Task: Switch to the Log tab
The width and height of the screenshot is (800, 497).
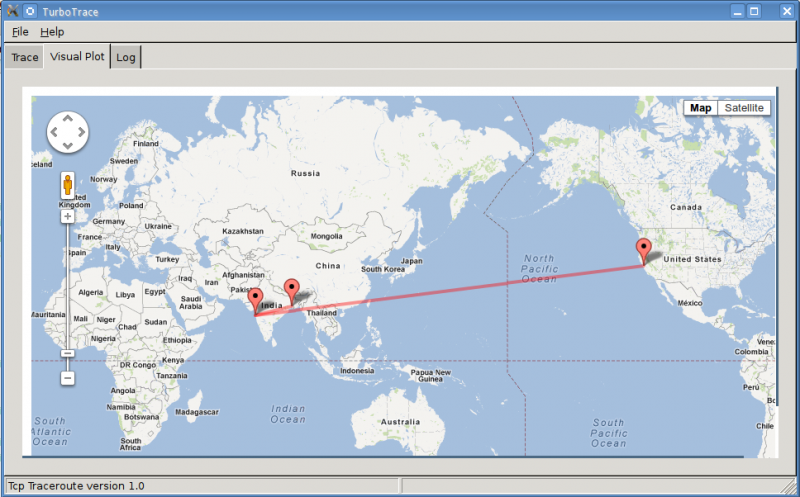Action: point(126,57)
